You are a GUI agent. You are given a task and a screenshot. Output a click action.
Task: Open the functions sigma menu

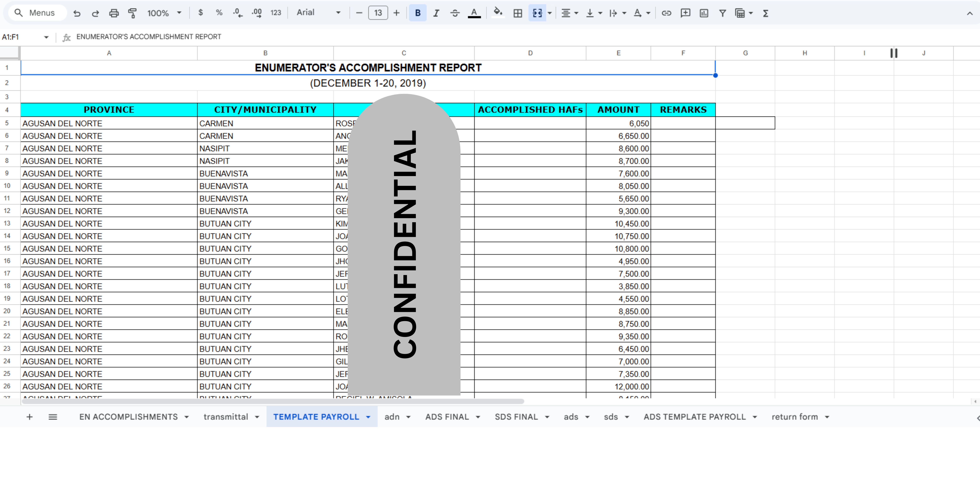pyautogui.click(x=766, y=13)
